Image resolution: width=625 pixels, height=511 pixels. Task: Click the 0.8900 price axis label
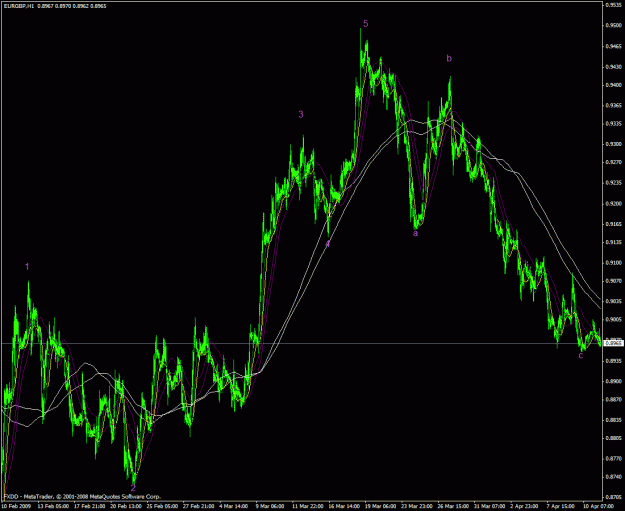614,381
